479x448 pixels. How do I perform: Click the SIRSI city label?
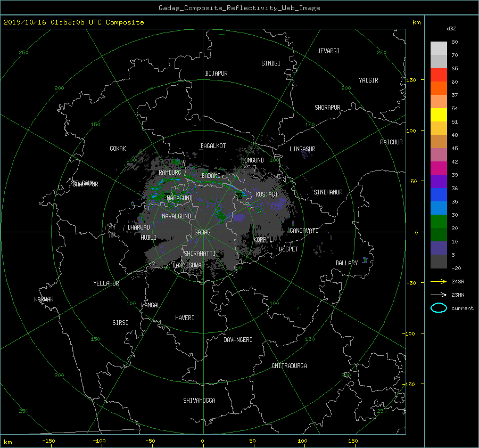point(120,323)
